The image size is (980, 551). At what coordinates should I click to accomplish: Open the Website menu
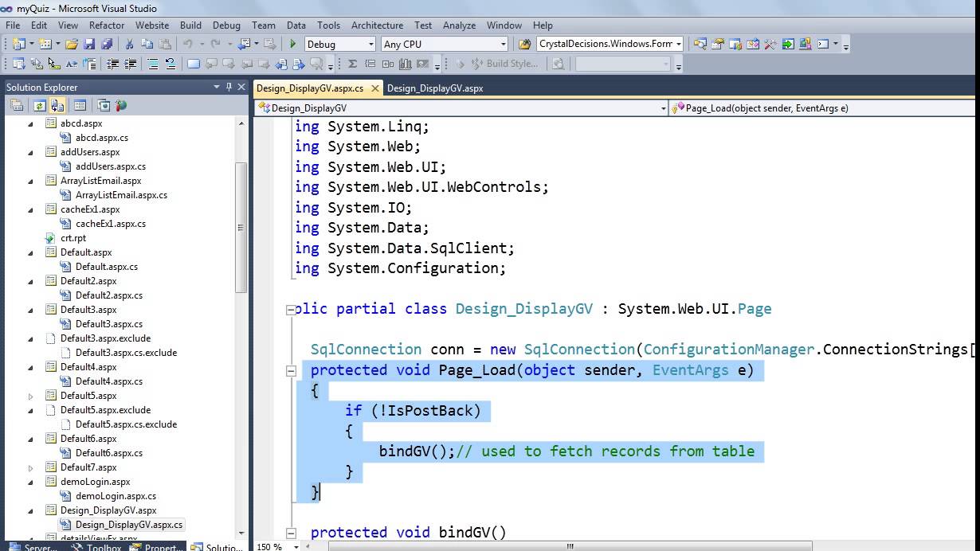pyautogui.click(x=152, y=25)
